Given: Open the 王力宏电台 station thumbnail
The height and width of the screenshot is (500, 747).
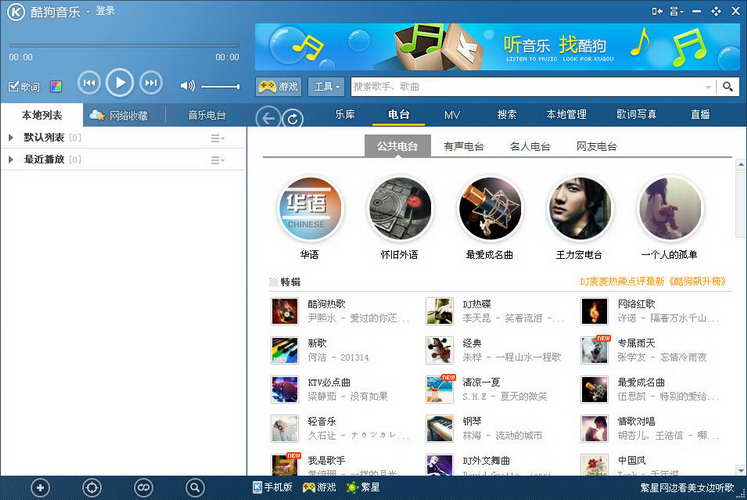Looking at the screenshot, I should (580, 208).
